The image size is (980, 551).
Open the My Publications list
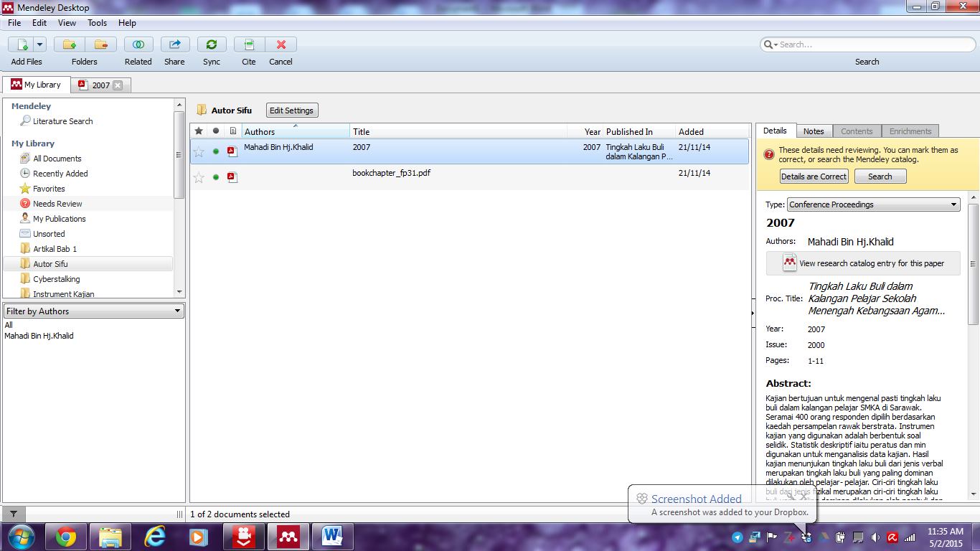click(59, 219)
